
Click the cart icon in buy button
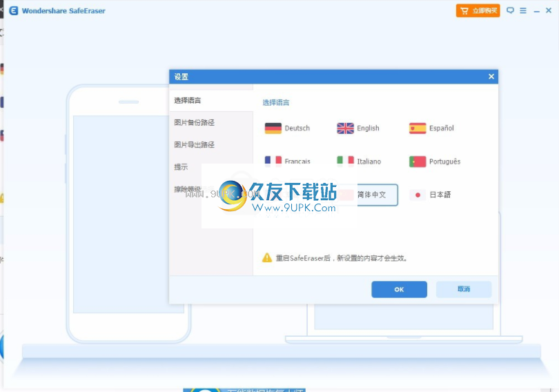click(464, 10)
